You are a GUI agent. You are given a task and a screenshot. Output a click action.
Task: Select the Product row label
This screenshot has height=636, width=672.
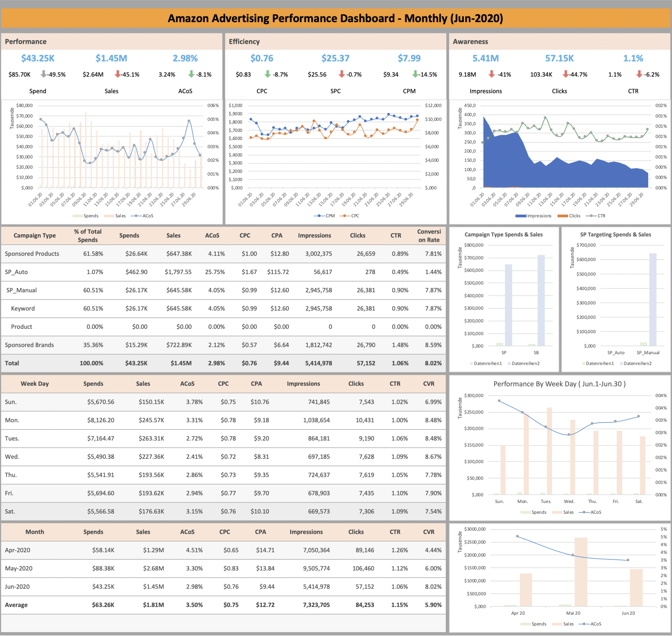[x=21, y=327]
